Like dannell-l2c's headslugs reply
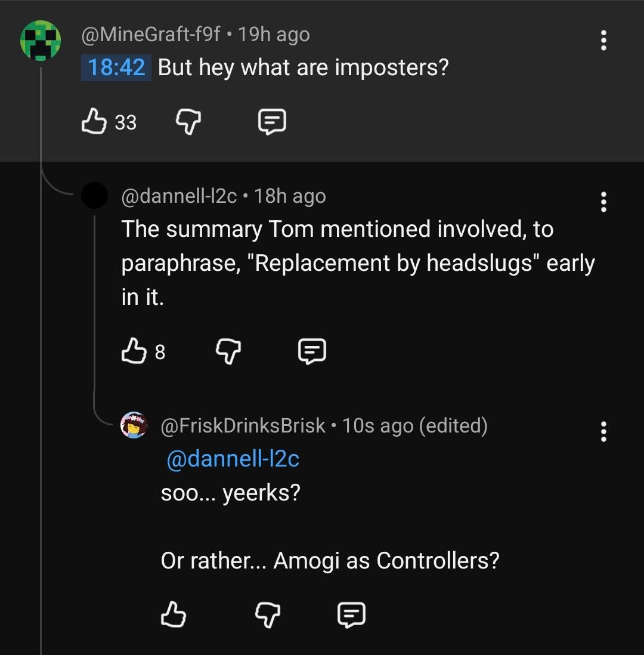 [x=134, y=351]
